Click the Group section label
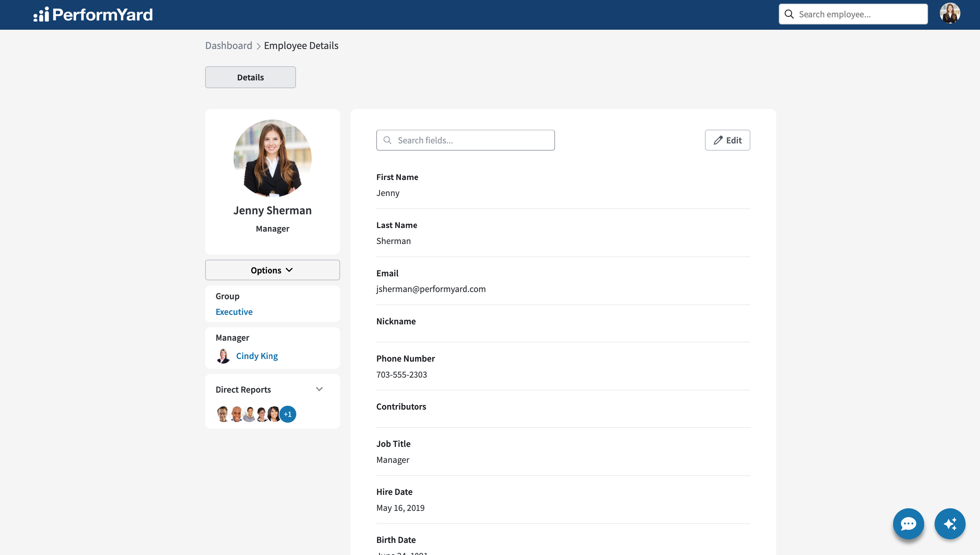Screen dimensions: 980x555 pos(228,296)
